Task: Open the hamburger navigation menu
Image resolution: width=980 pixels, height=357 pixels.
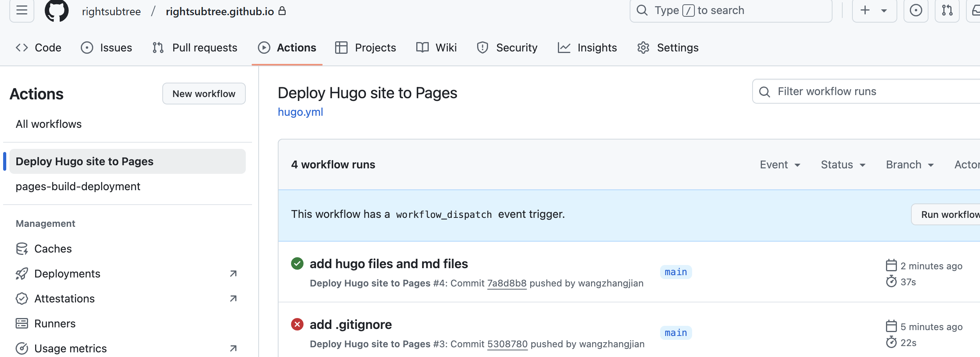Action: pos(22,10)
